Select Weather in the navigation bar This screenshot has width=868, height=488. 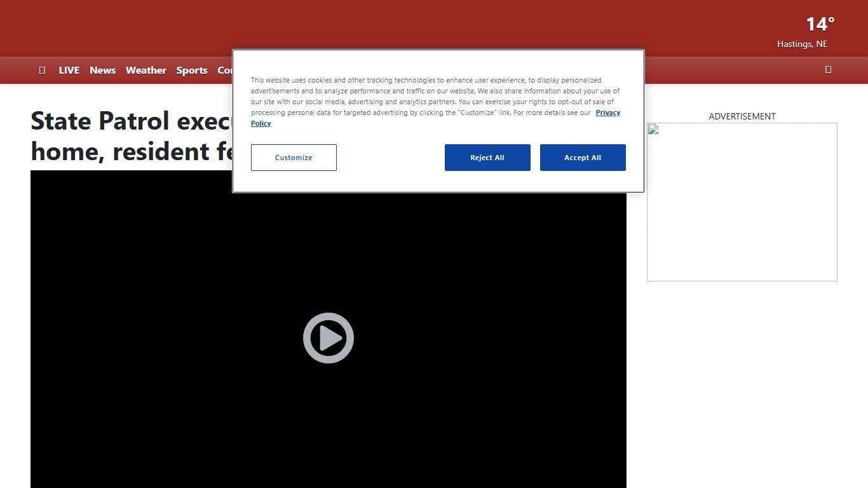point(146,71)
